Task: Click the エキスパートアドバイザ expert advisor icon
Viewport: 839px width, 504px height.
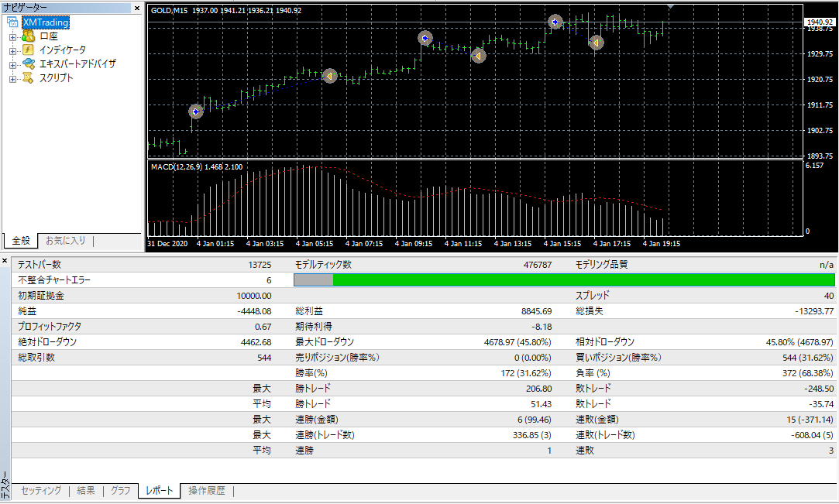Action: 29,63
